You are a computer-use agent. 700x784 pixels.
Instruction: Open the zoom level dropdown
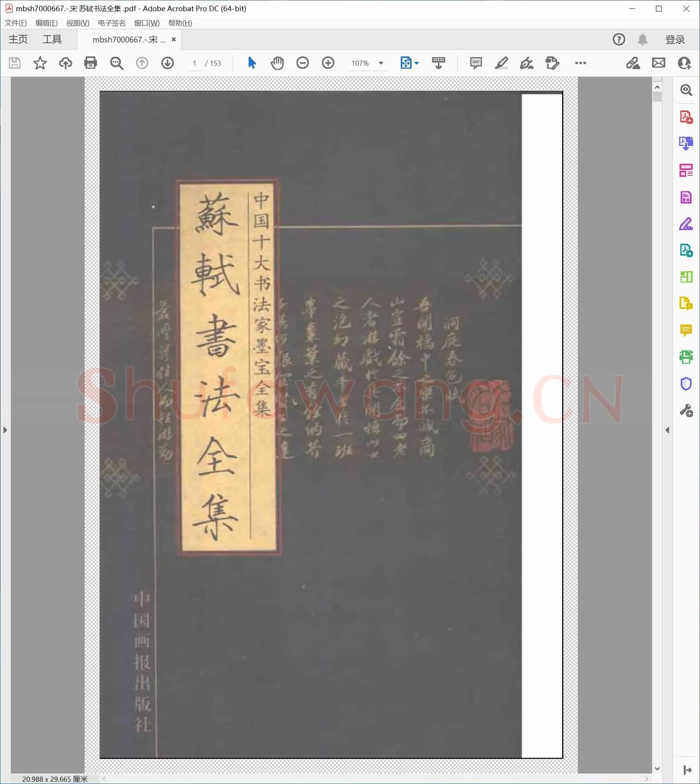381,63
